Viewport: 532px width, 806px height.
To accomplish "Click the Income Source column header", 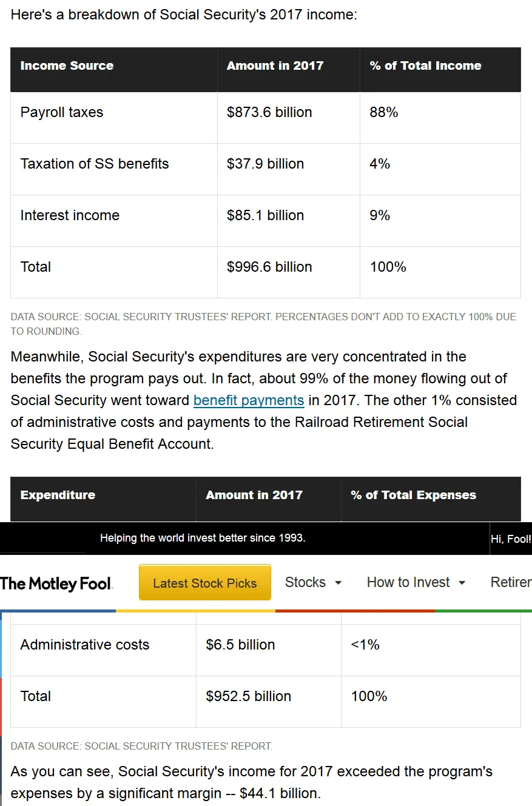I will coord(67,65).
